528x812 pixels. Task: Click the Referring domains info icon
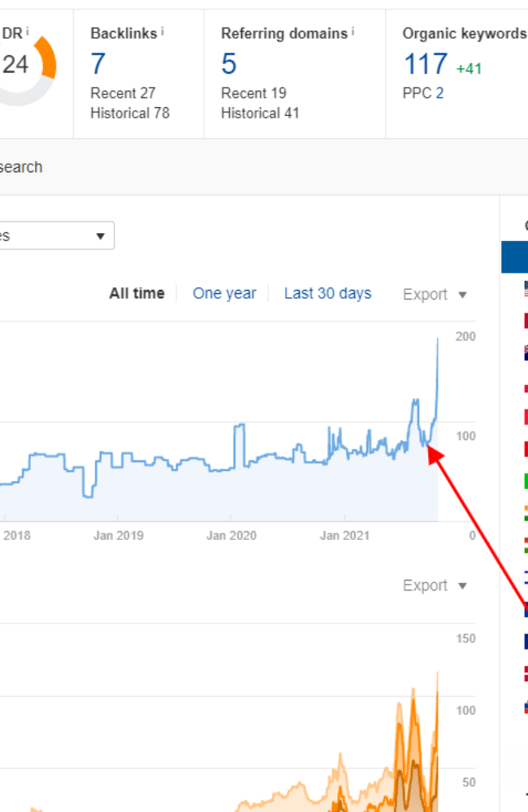click(353, 32)
